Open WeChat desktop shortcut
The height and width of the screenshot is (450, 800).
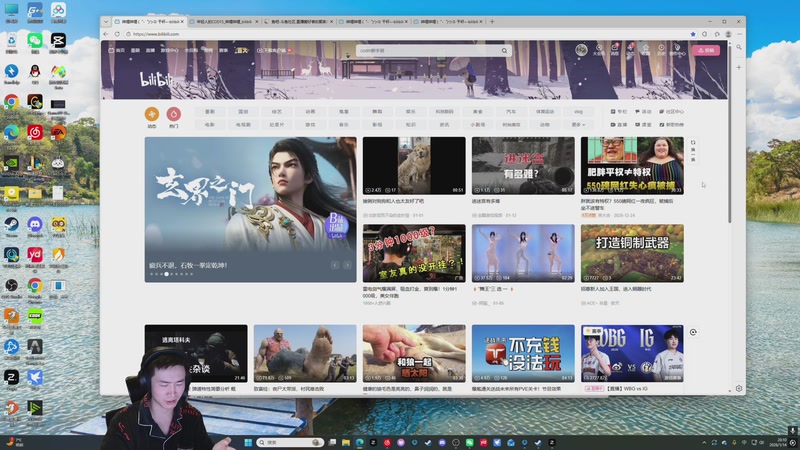click(x=35, y=43)
